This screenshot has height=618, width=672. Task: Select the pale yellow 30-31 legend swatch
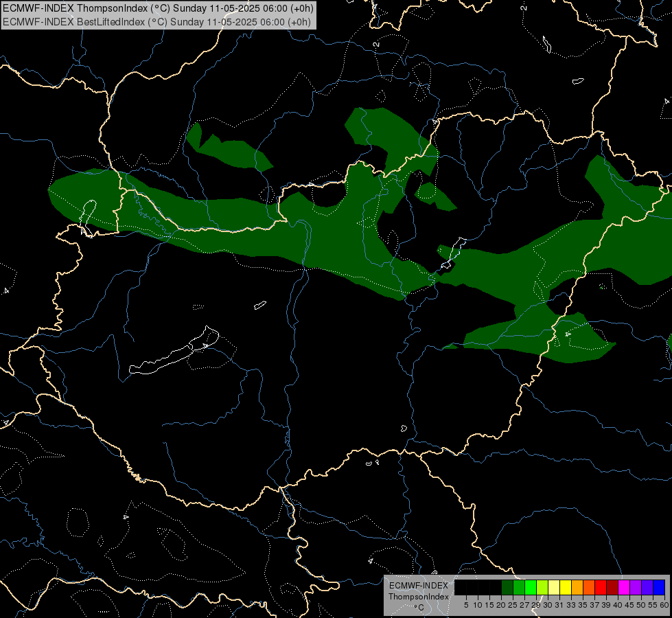click(x=554, y=588)
